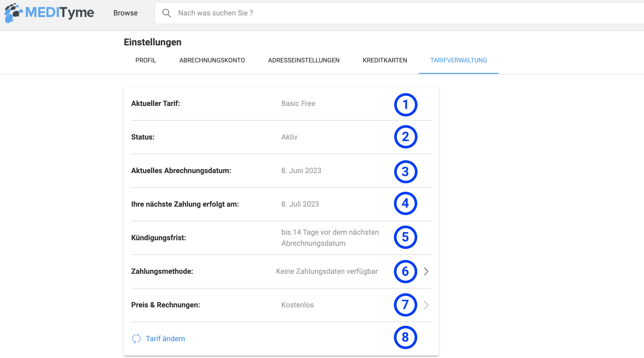Open the Browse menu

(x=125, y=13)
